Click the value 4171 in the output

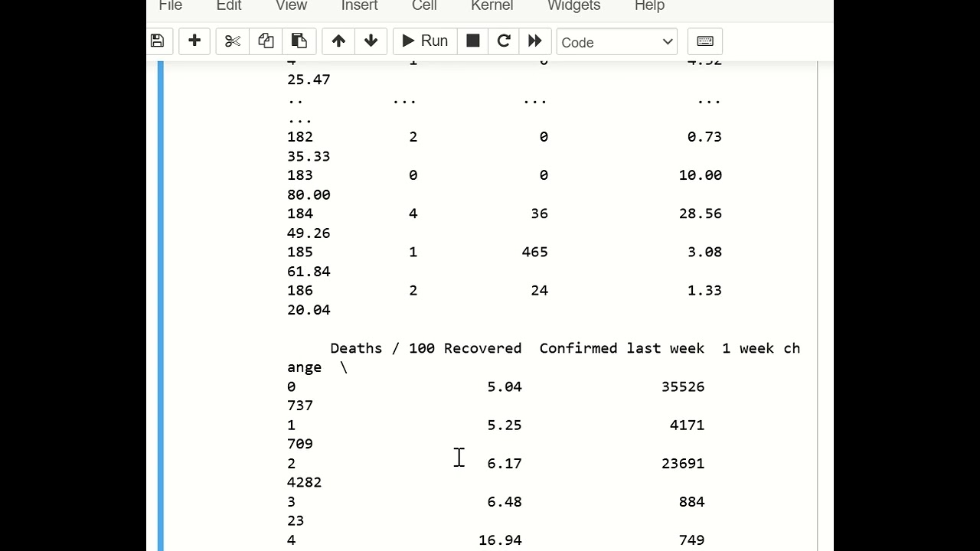coord(688,425)
